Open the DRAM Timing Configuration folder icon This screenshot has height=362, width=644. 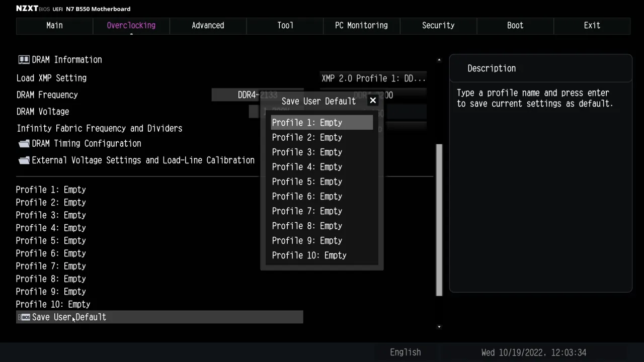(x=24, y=144)
